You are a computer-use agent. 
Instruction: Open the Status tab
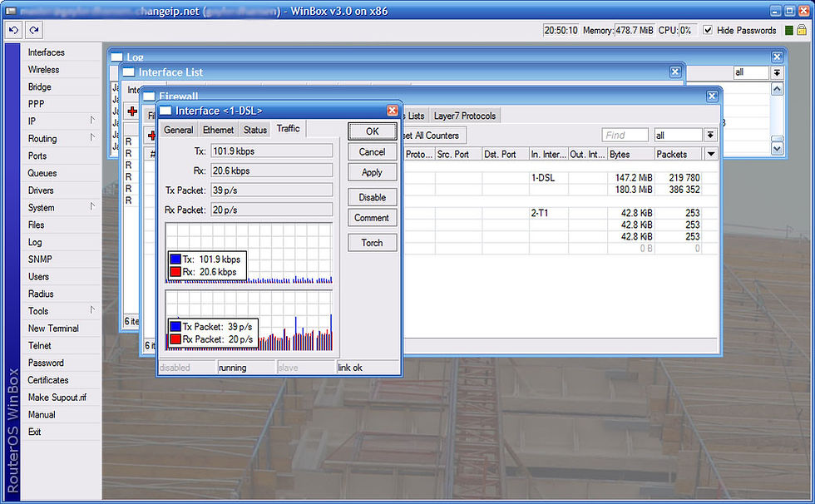(255, 130)
